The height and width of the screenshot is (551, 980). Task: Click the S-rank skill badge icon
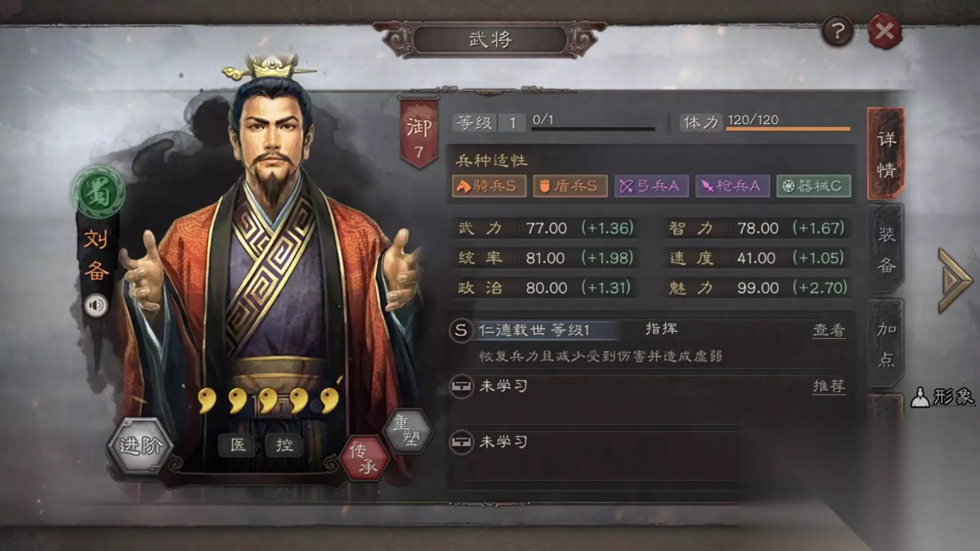(461, 330)
